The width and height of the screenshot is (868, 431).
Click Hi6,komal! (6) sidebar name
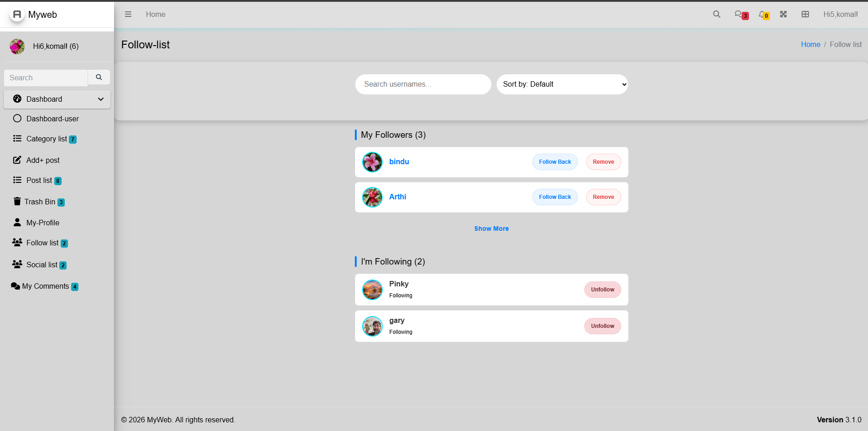click(x=56, y=46)
